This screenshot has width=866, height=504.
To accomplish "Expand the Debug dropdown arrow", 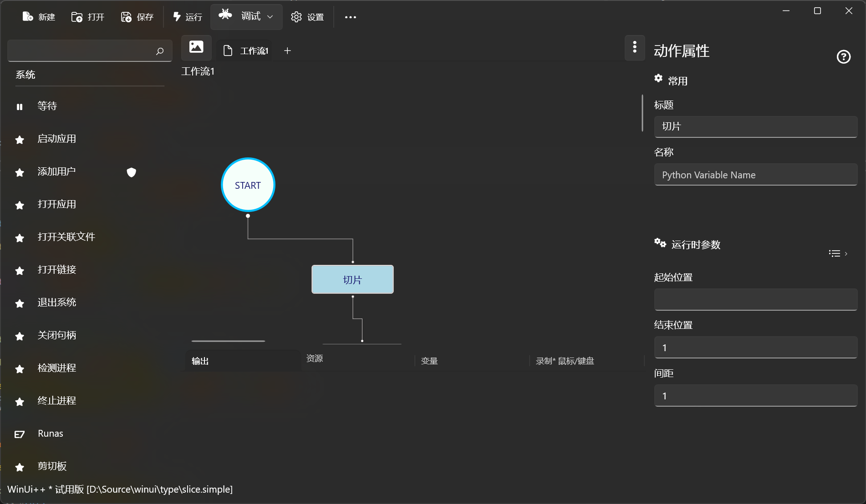I will (x=270, y=17).
